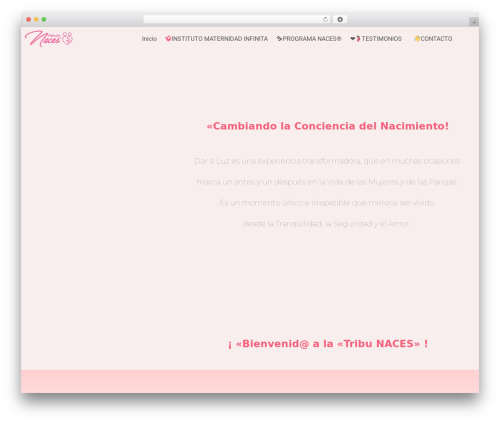Close the browser window with red button
The height and width of the screenshot is (423, 500).
pos(29,19)
